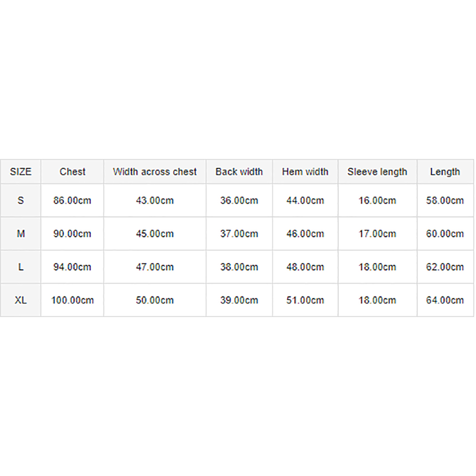Select the L size row label
Screen dimensions: 476x476
[20, 267]
